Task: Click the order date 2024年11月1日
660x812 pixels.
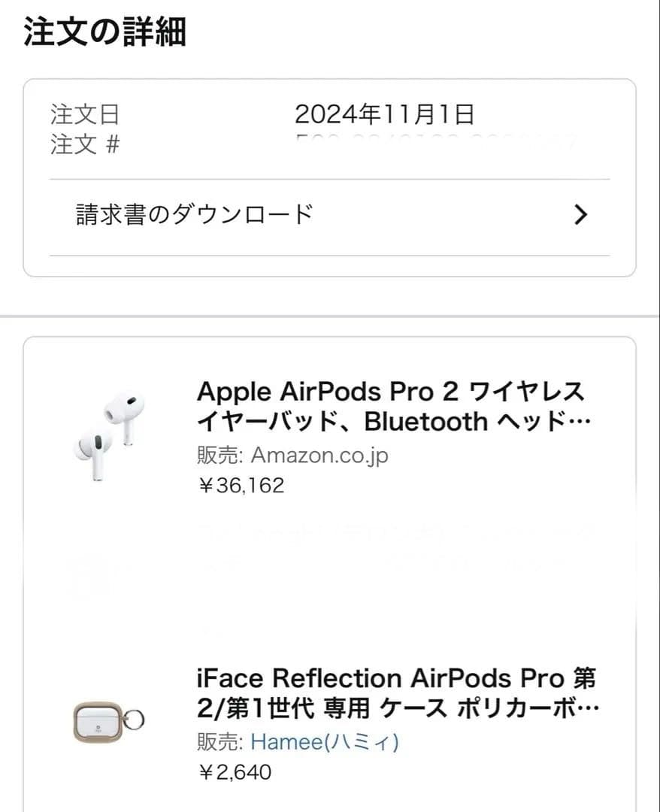Action: (384, 115)
